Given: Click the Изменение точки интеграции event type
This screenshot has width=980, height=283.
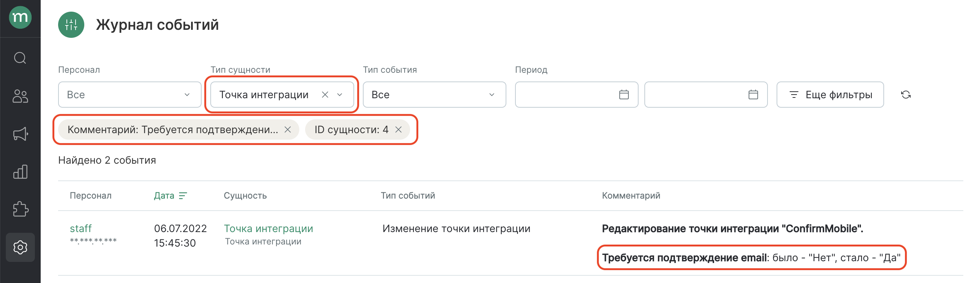Looking at the screenshot, I should (456, 228).
